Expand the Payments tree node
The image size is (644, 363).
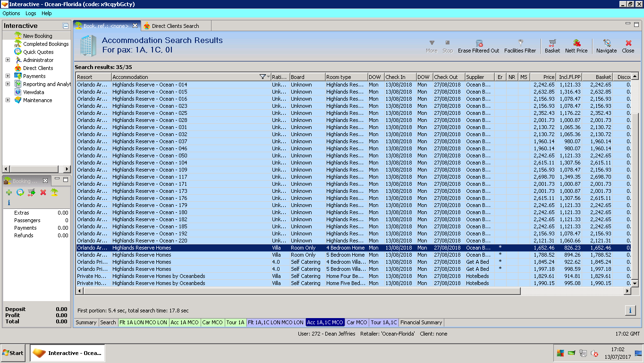8,76
